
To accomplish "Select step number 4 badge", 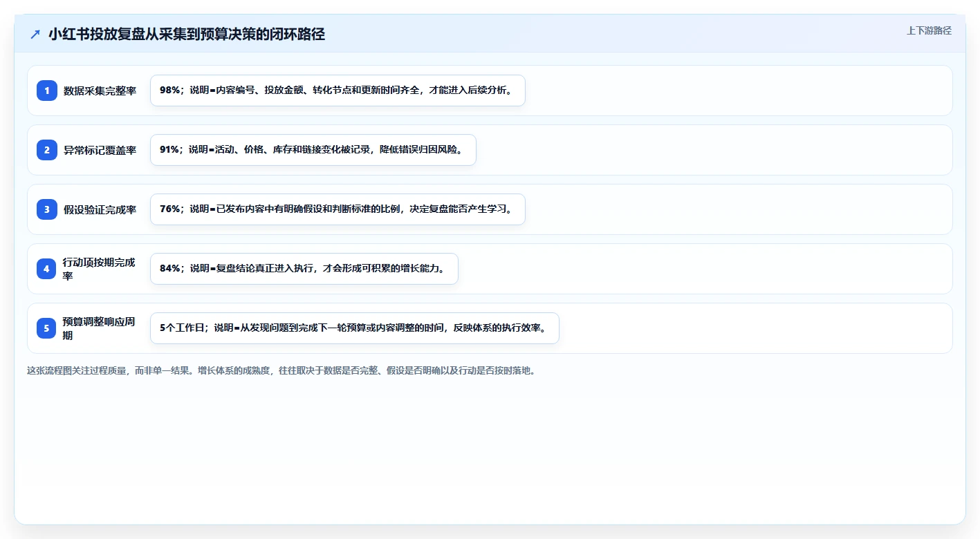I will coord(47,269).
